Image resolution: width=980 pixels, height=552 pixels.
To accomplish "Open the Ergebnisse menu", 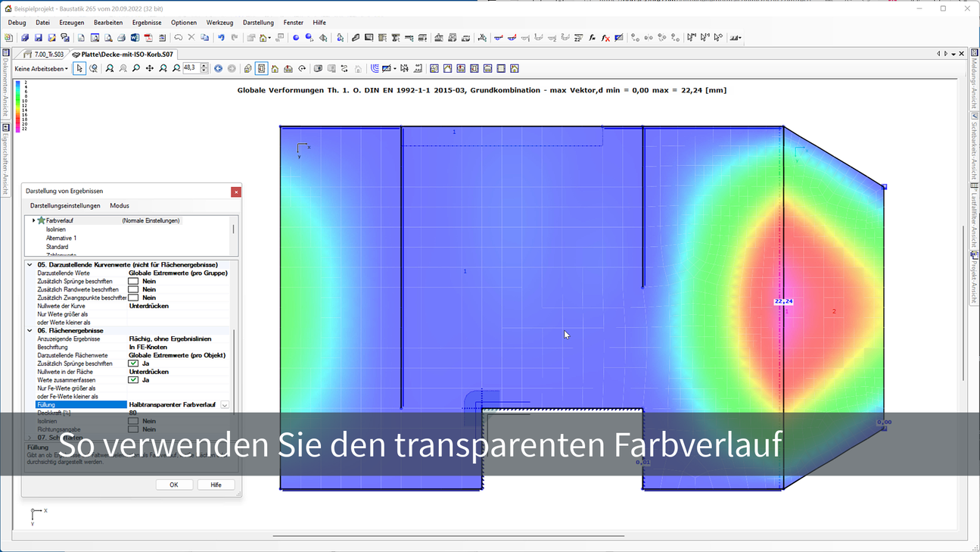I will point(147,23).
